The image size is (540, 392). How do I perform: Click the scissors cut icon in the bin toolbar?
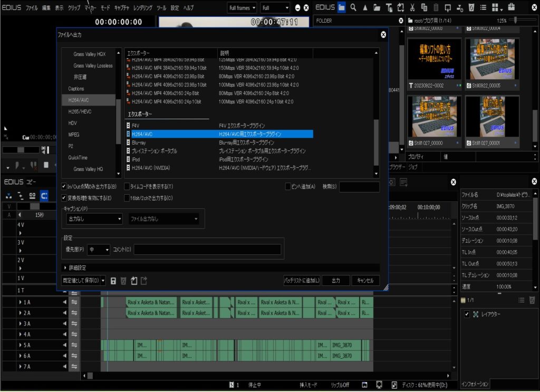click(x=412, y=8)
